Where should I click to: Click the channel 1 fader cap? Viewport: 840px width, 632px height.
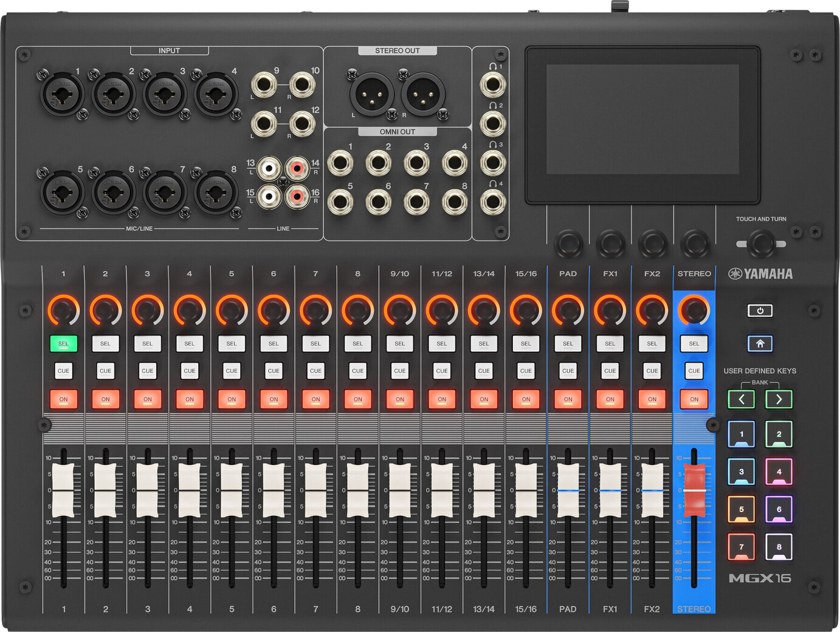pos(63,490)
